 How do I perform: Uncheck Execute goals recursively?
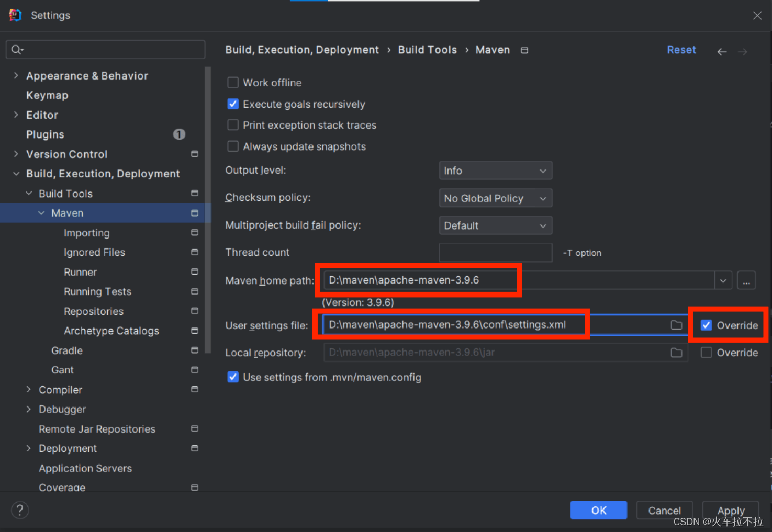233,104
